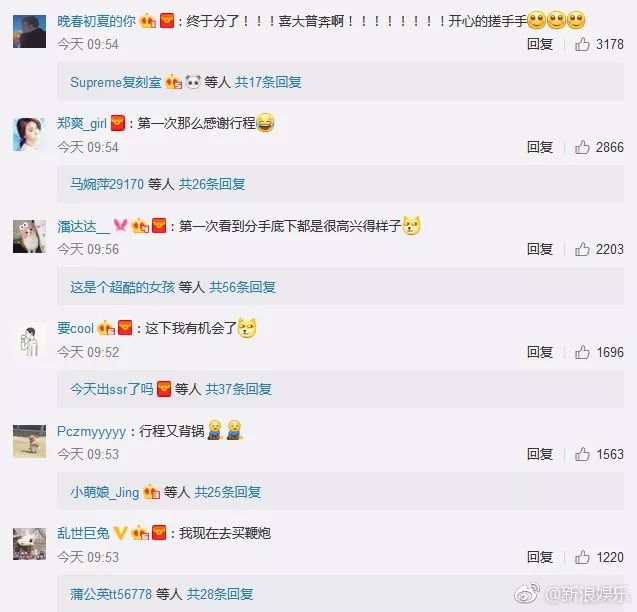Expand 共26条回复 replies thread
Viewport: 637px width, 612px height.
(x=212, y=184)
